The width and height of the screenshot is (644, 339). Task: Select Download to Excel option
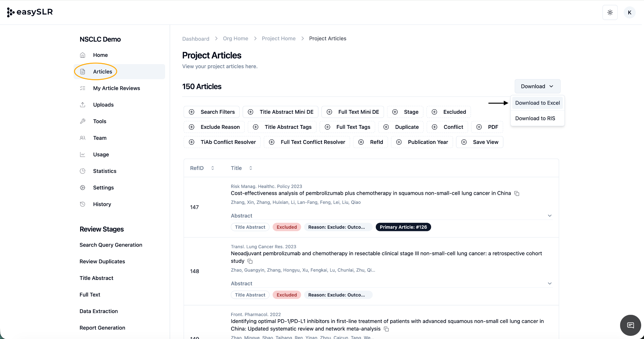[537, 103]
